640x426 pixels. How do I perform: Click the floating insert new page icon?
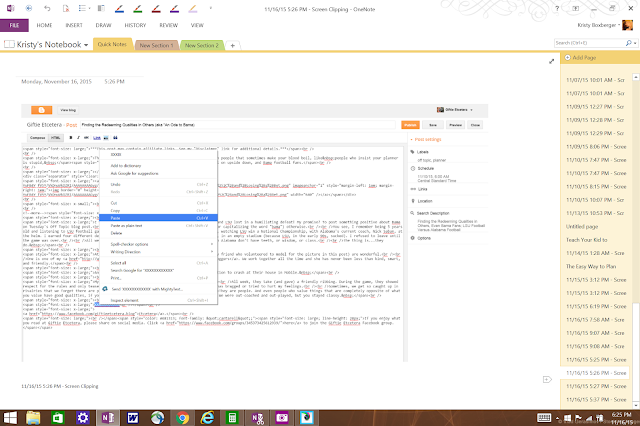[x=547, y=379]
